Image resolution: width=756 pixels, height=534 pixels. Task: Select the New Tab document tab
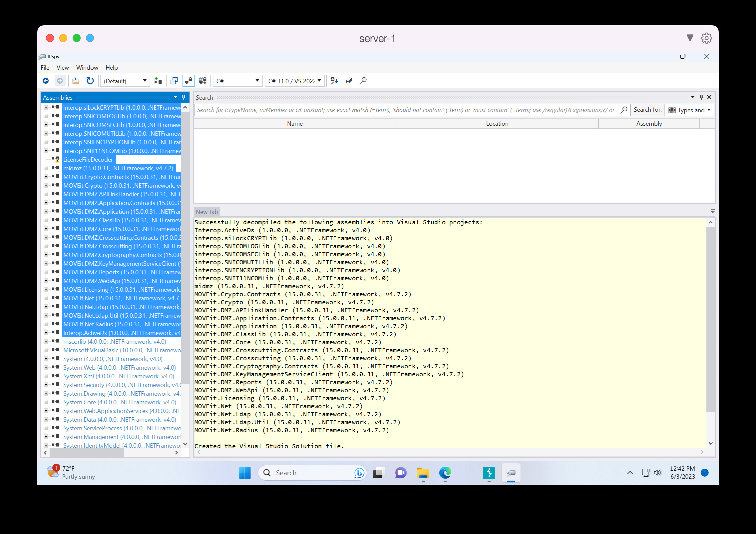[x=207, y=212]
